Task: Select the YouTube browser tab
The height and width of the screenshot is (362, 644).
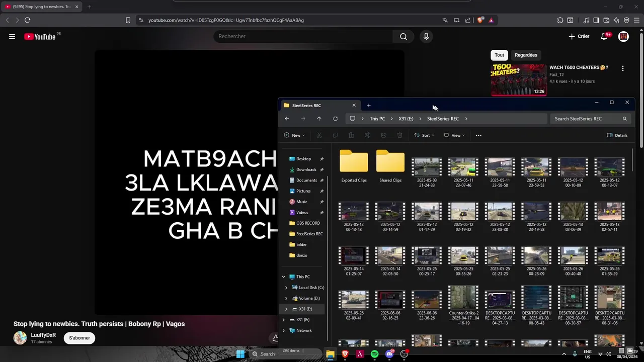Action: [x=41, y=7]
